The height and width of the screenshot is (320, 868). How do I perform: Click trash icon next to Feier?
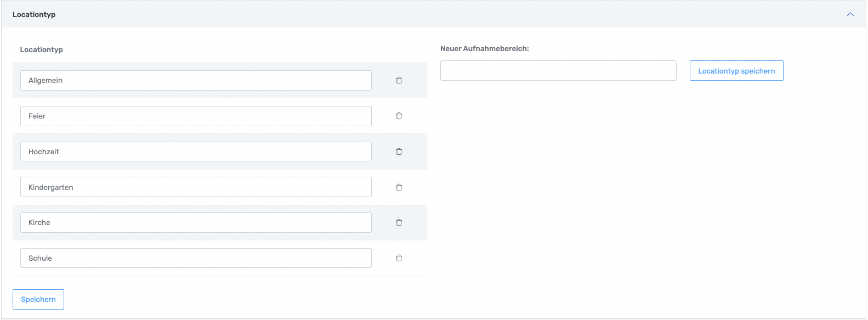[x=399, y=116]
